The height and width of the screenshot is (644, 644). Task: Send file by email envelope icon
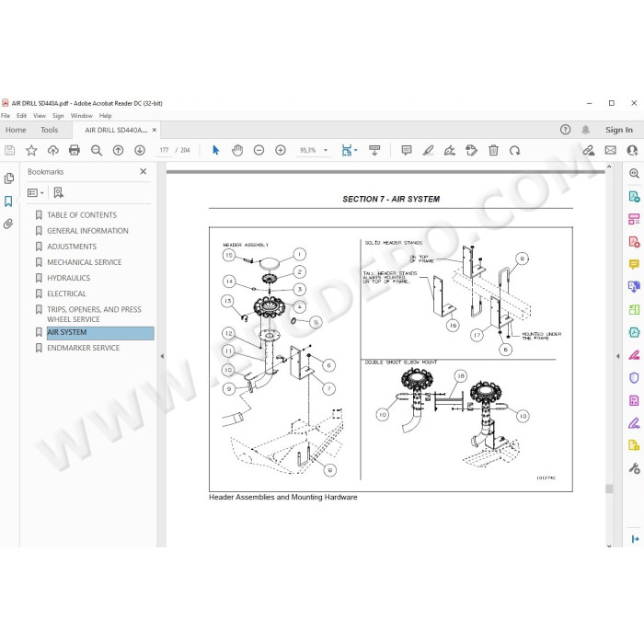click(x=610, y=150)
